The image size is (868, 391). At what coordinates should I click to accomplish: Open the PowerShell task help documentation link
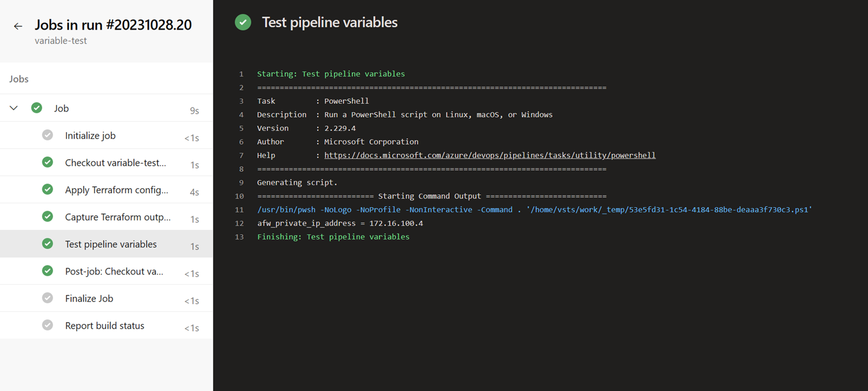click(490, 155)
